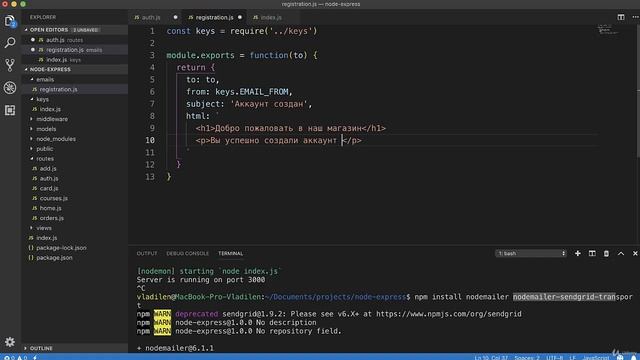This screenshot has width=640, height=360.
Task: Open home.js in routes folder
Action: pos(51,208)
